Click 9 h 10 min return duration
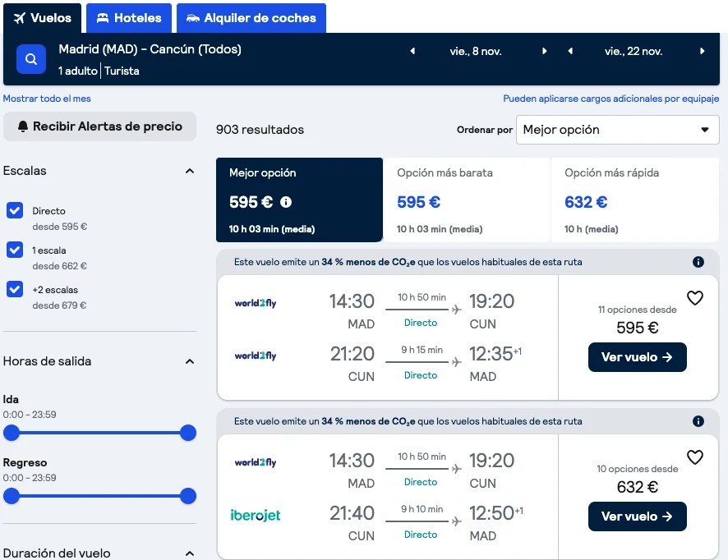The image size is (728, 560). coord(422,509)
